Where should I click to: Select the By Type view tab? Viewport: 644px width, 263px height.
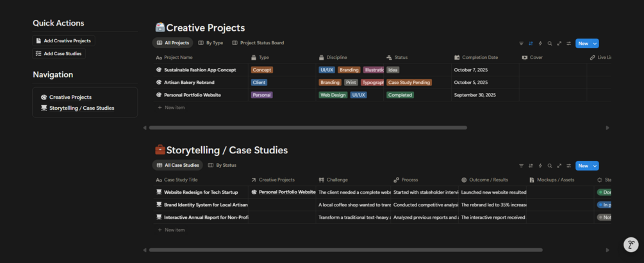(210, 43)
